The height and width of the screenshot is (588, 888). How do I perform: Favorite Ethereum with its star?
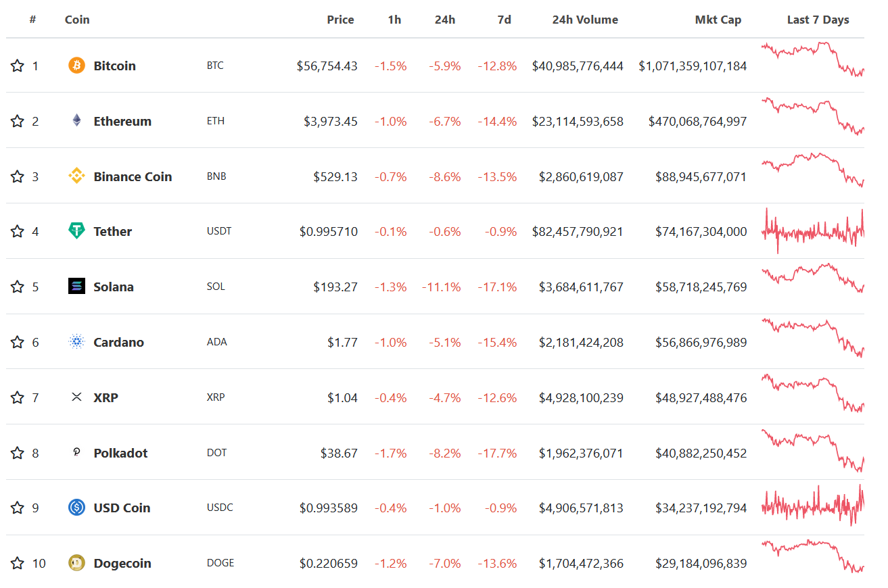[x=18, y=121]
